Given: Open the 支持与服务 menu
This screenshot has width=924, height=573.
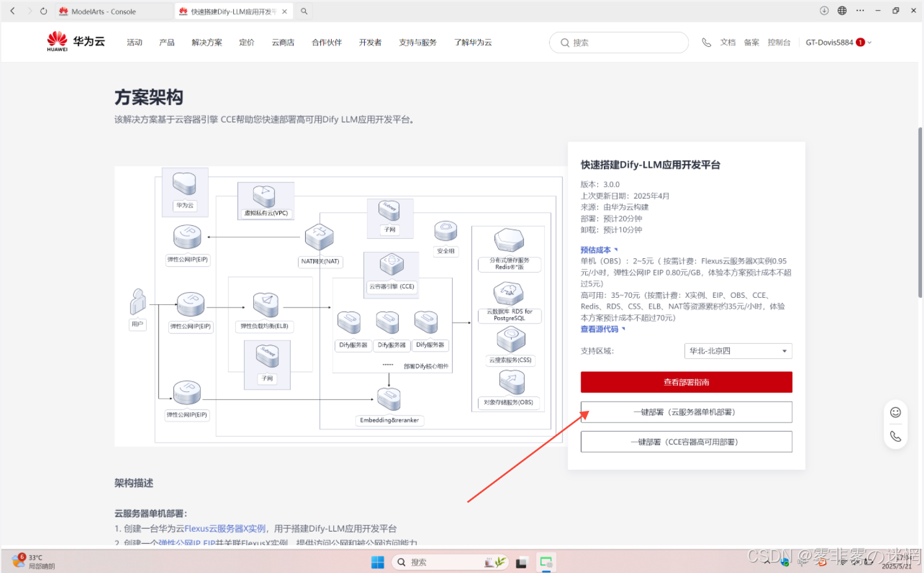Looking at the screenshot, I should pyautogui.click(x=418, y=42).
